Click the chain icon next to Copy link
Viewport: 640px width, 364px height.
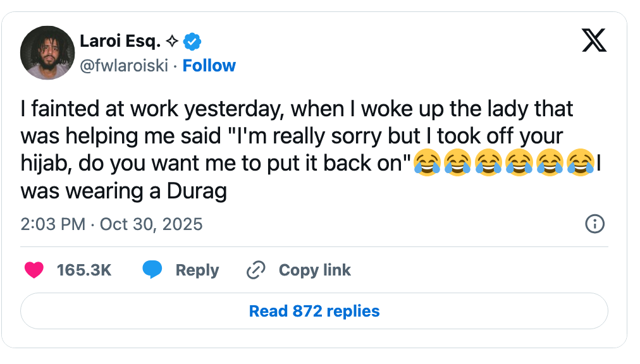pos(255,269)
